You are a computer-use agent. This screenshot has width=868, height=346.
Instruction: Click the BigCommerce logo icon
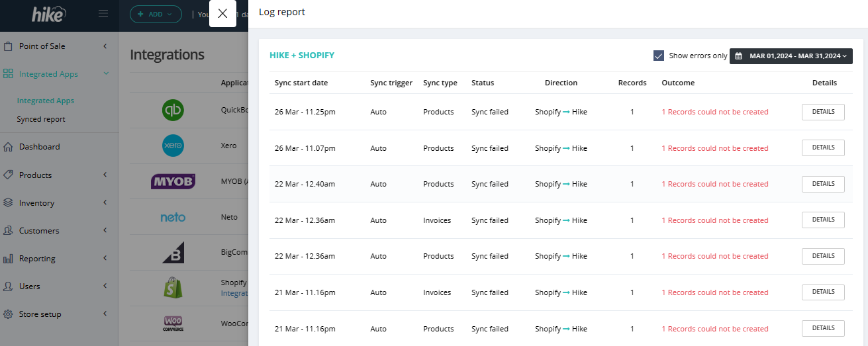[x=173, y=252]
